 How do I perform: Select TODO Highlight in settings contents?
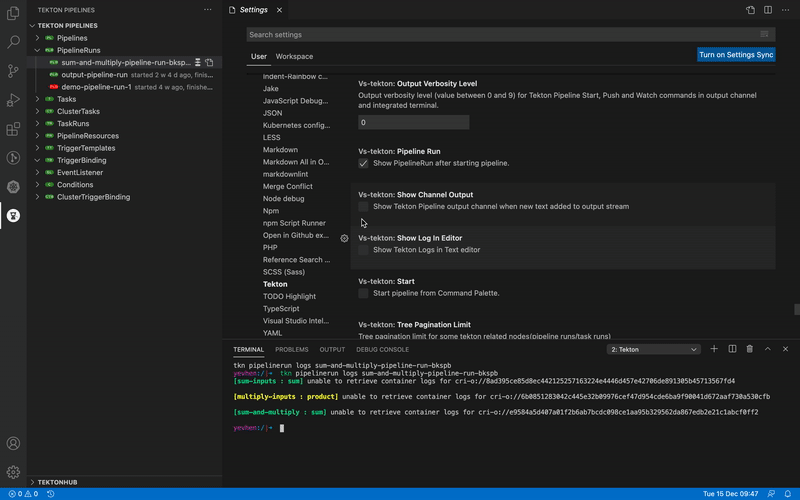289,296
